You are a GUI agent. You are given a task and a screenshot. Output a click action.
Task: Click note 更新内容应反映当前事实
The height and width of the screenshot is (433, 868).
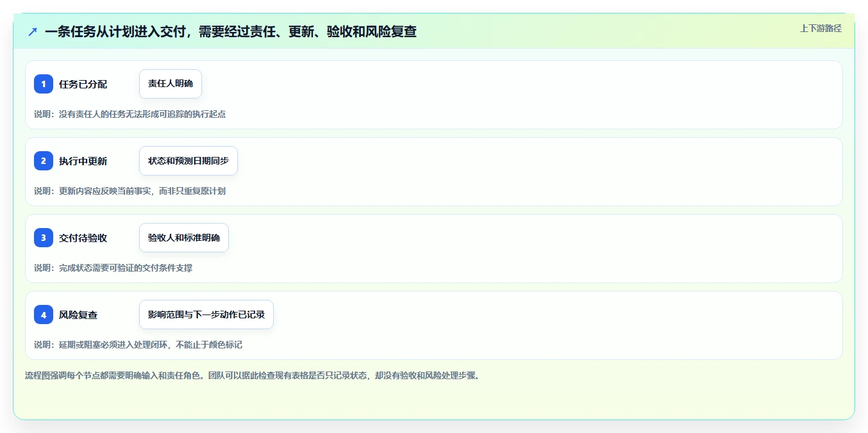coord(129,191)
